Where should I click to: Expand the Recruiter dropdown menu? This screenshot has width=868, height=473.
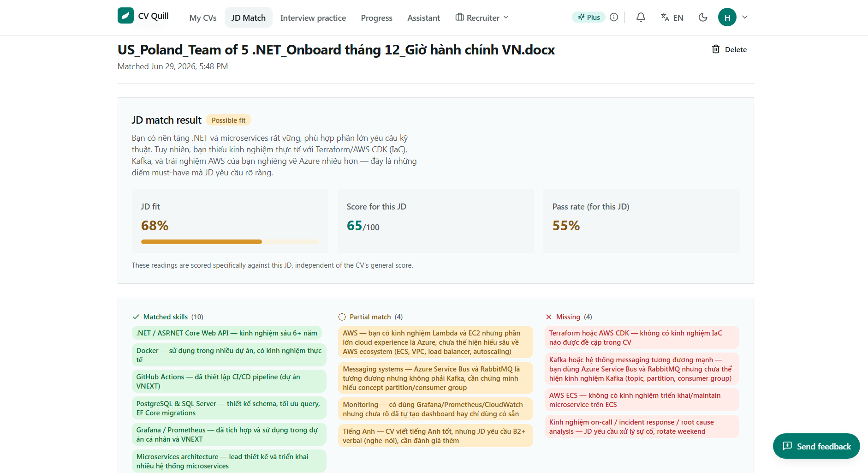[482, 18]
